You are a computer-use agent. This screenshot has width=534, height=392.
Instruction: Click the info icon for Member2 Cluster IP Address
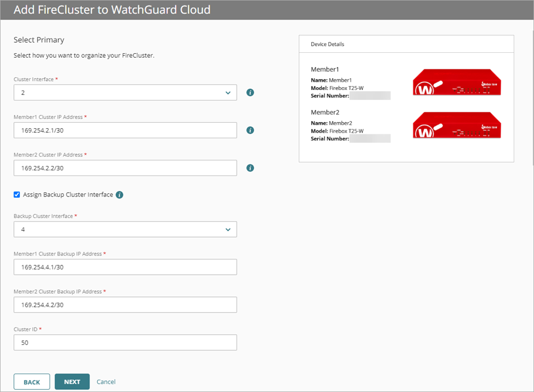[249, 168]
